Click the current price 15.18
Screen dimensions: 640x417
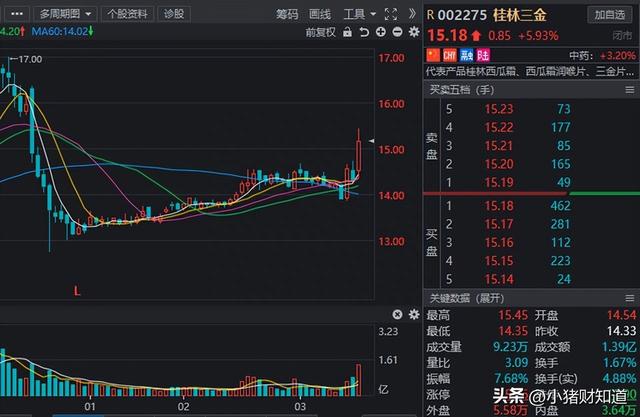click(447, 35)
